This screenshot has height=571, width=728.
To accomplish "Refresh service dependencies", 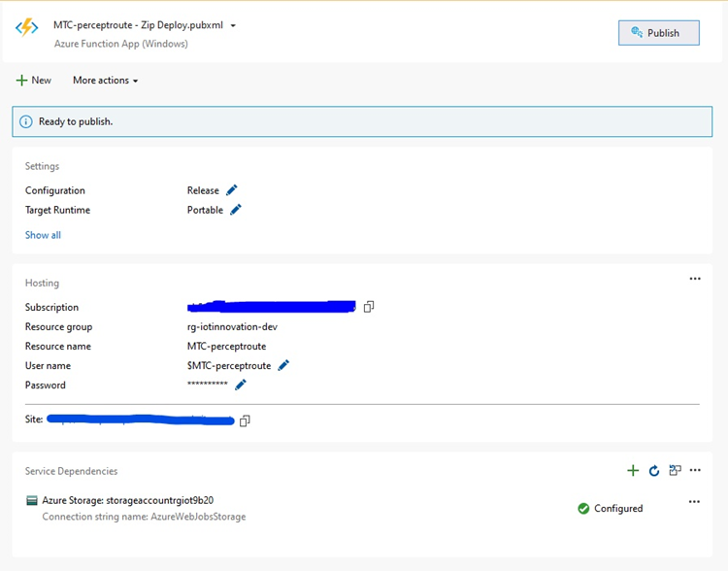I will click(653, 471).
